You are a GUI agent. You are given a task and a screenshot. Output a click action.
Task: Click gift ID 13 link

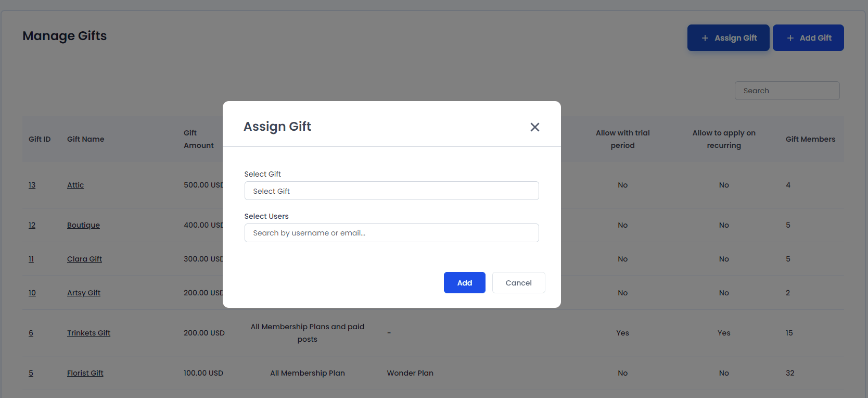32,185
